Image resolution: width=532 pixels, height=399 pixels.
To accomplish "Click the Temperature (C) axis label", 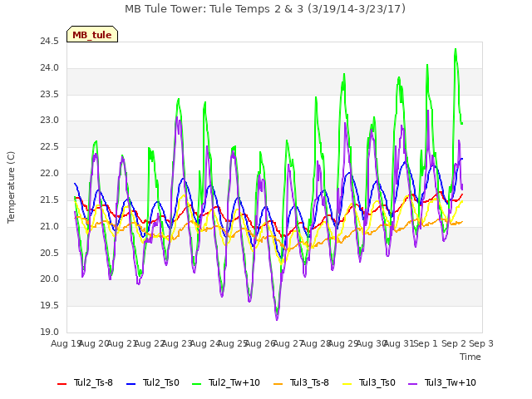I will click(11, 187).
